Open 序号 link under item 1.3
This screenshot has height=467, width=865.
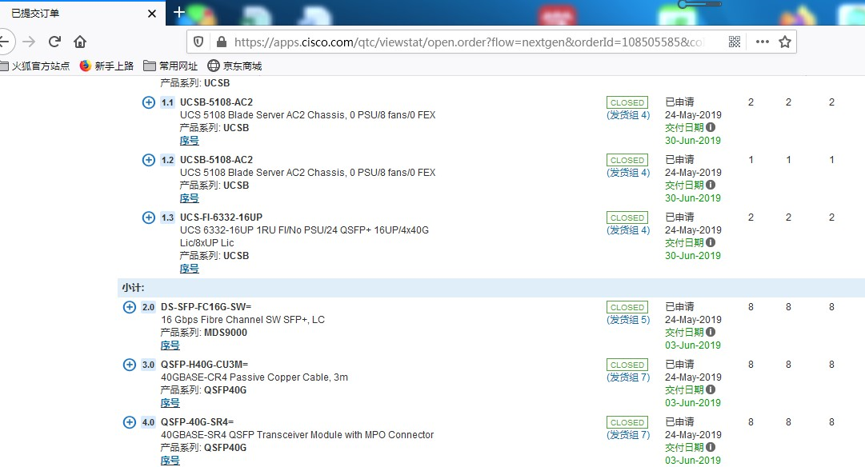pyautogui.click(x=189, y=269)
